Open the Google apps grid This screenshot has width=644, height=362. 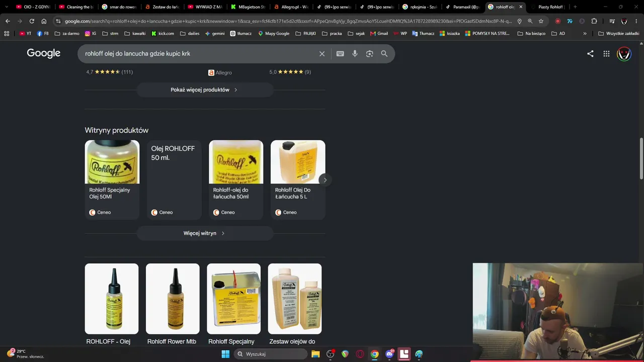pos(606,54)
